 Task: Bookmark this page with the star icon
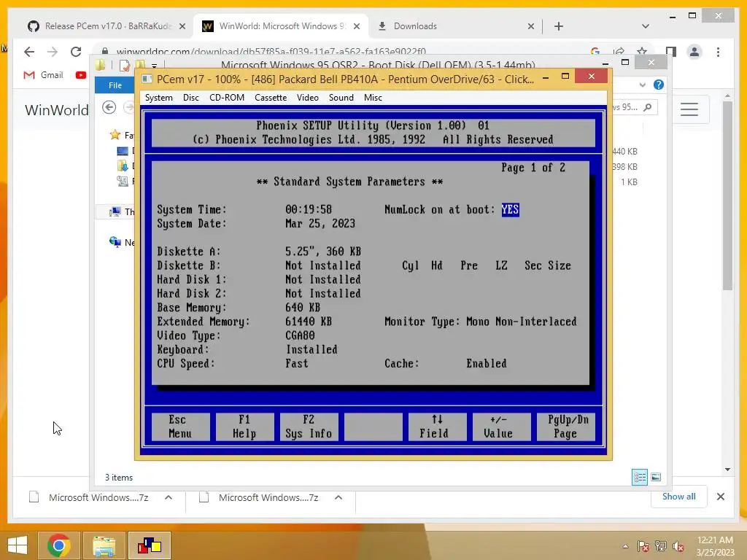[642, 52]
